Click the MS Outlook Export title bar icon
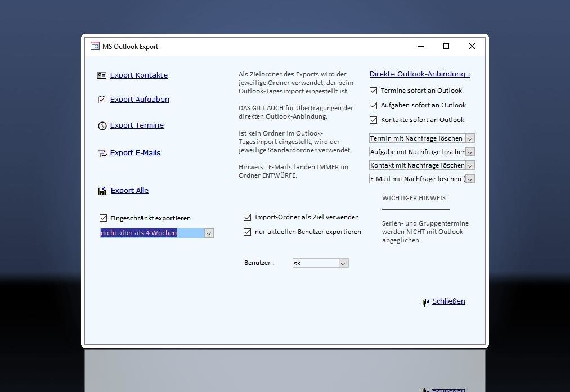 95,46
